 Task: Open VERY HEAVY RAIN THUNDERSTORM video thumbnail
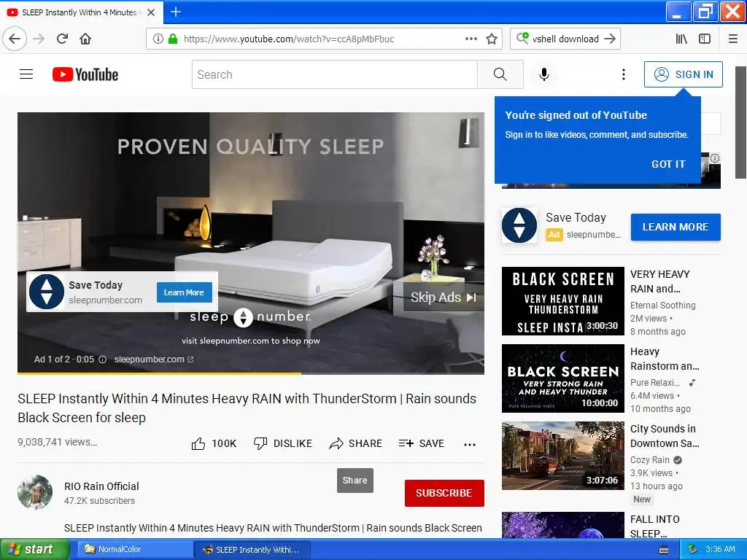point(562,301)
